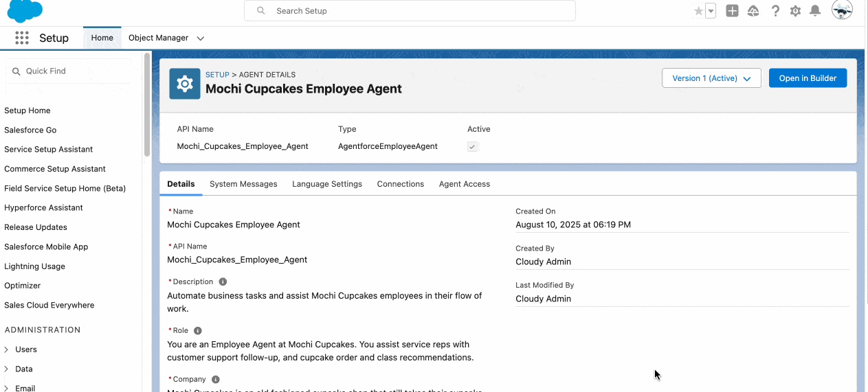The height and width of the screenshot is (392, 868).
Task: Select the System Messages tab
Action: (x=243, y=184)
